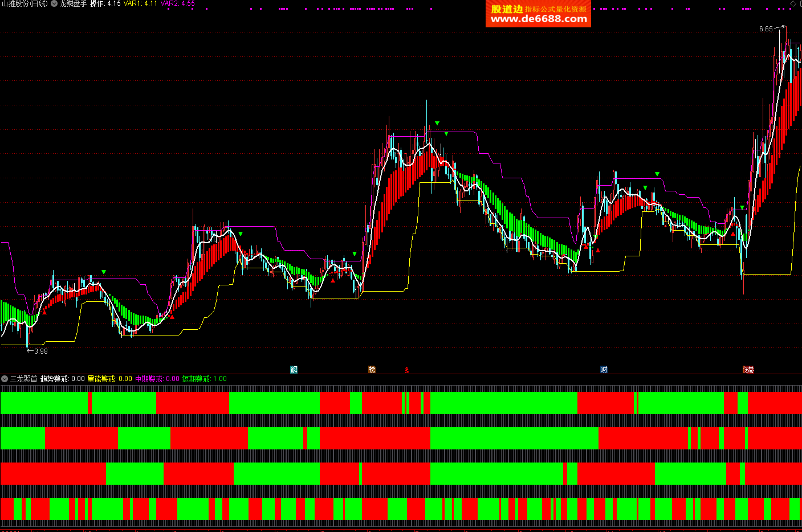Viewport: 802px width, 532px height.
Task: Click the red 港 marker icon
Action: tap(748, 370)
